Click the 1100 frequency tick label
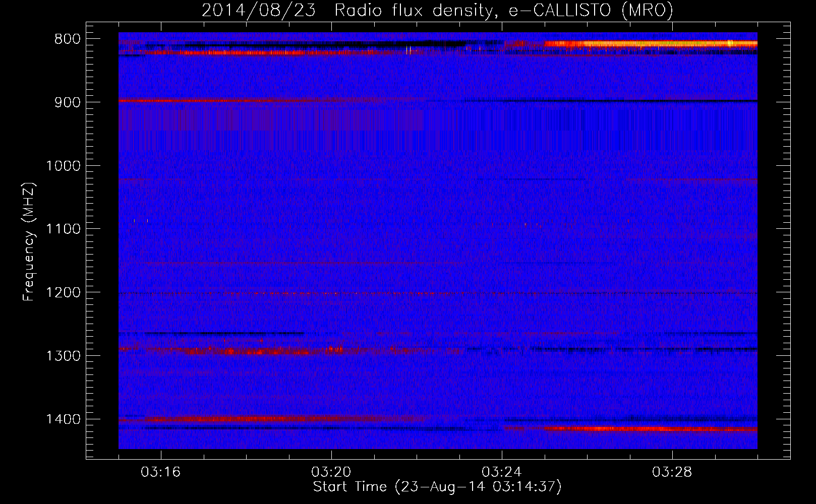 pyautogui.click(x=63, y=229)
